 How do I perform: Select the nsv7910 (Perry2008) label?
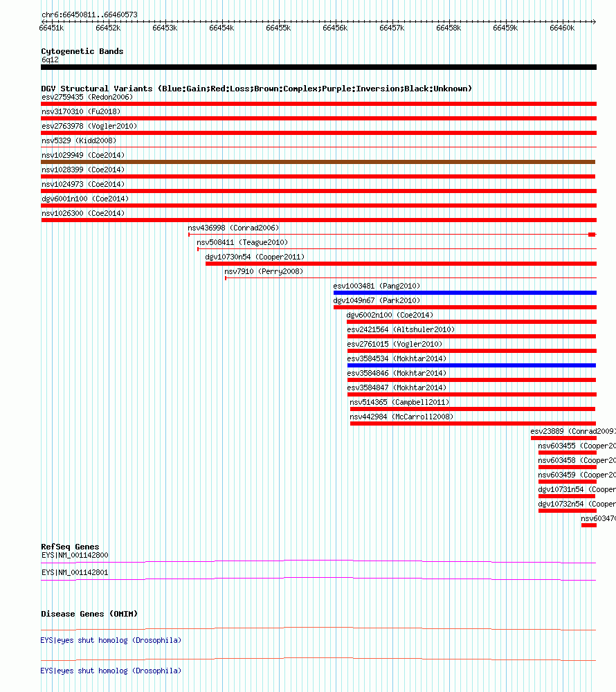pos(264,272)
